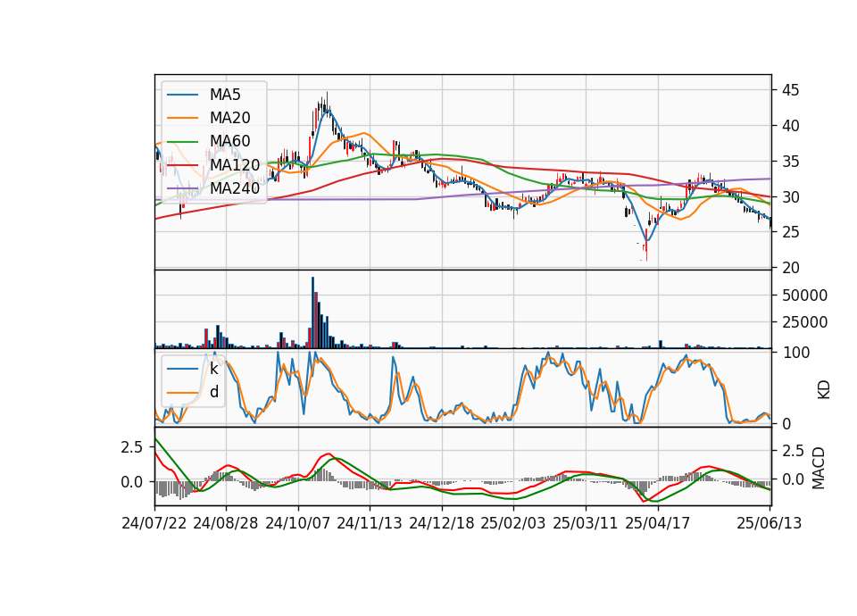Click the date label 25/02/03
Image resolution: width=857 pixels, height=616 pixels.
(513, 523)
